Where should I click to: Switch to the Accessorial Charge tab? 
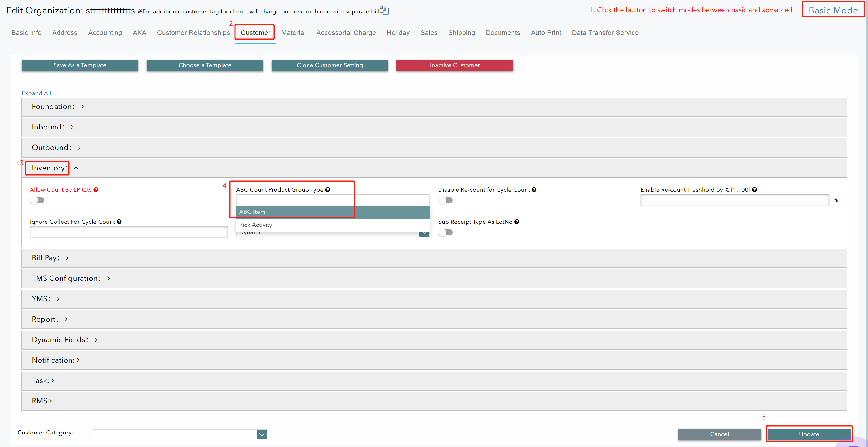coord(346,33)
